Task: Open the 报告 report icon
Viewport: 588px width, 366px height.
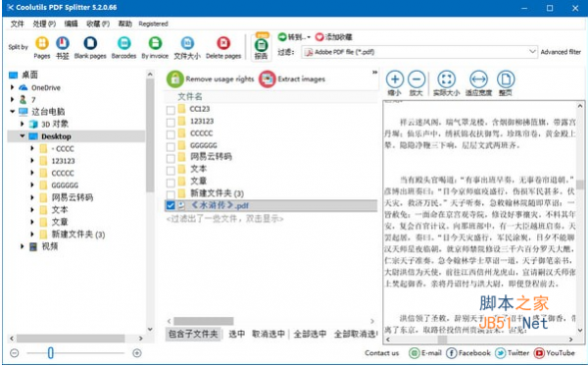Action: pyautogui.click(x=261, y=46)
